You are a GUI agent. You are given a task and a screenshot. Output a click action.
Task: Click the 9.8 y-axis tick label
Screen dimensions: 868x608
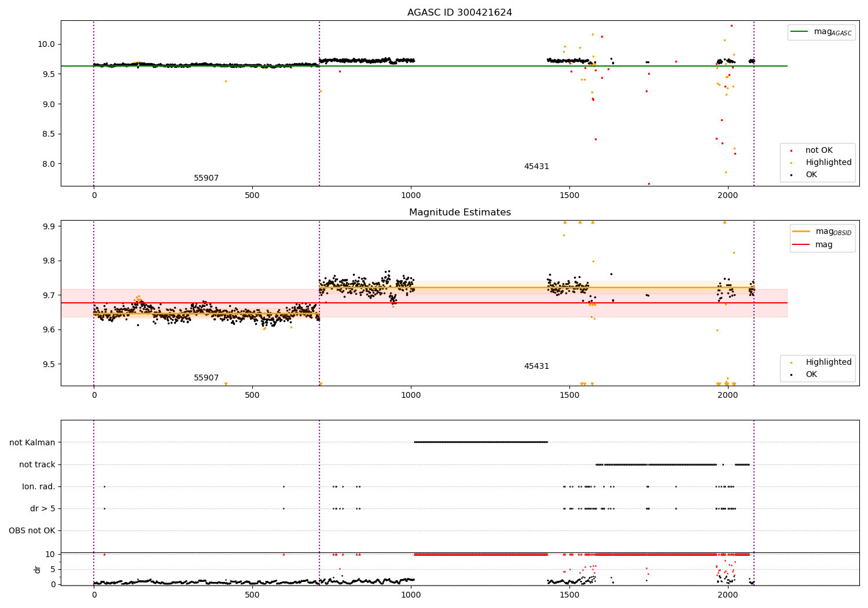tap(49, 261)
